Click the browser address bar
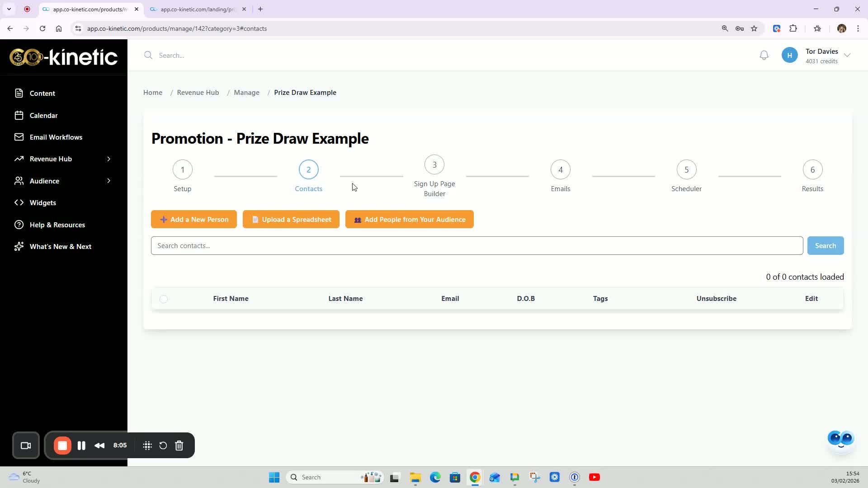The image size is (868, 488). tap(398, 28)
